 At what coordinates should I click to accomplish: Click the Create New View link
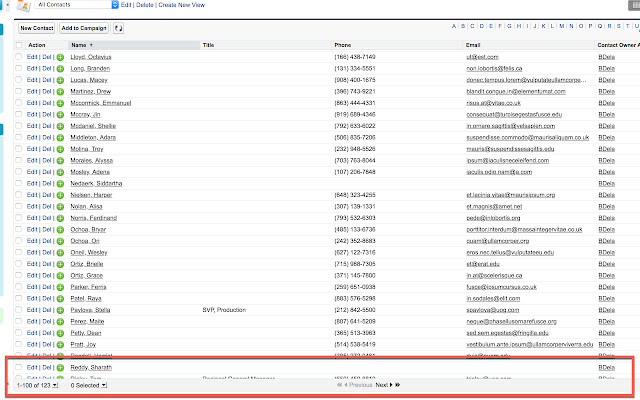pos(182,5)
